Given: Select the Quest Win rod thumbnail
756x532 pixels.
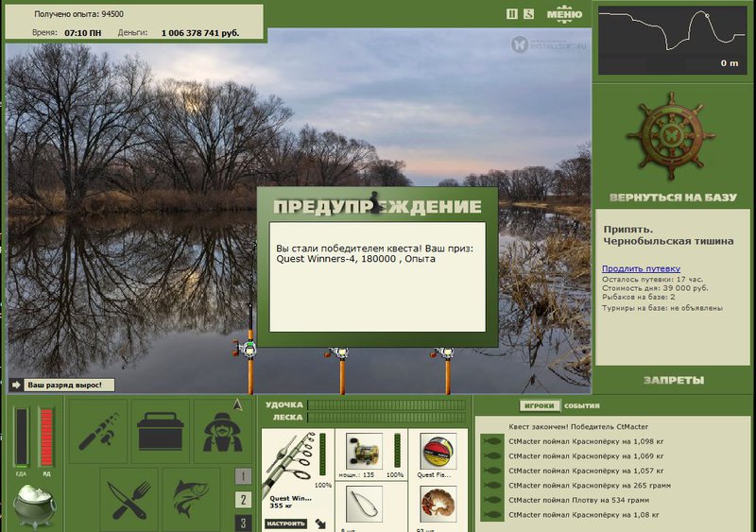Looking at the screenshot, I should click(291, 463).
